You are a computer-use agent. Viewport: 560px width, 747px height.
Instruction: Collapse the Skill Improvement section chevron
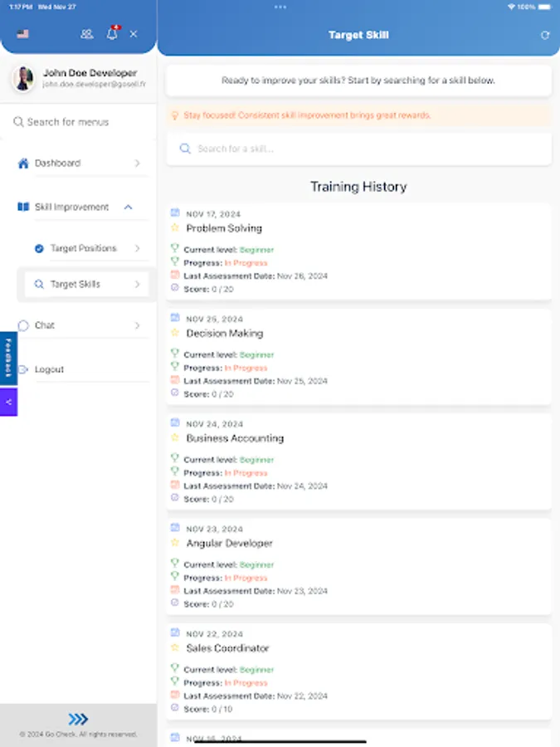point(128,207)
